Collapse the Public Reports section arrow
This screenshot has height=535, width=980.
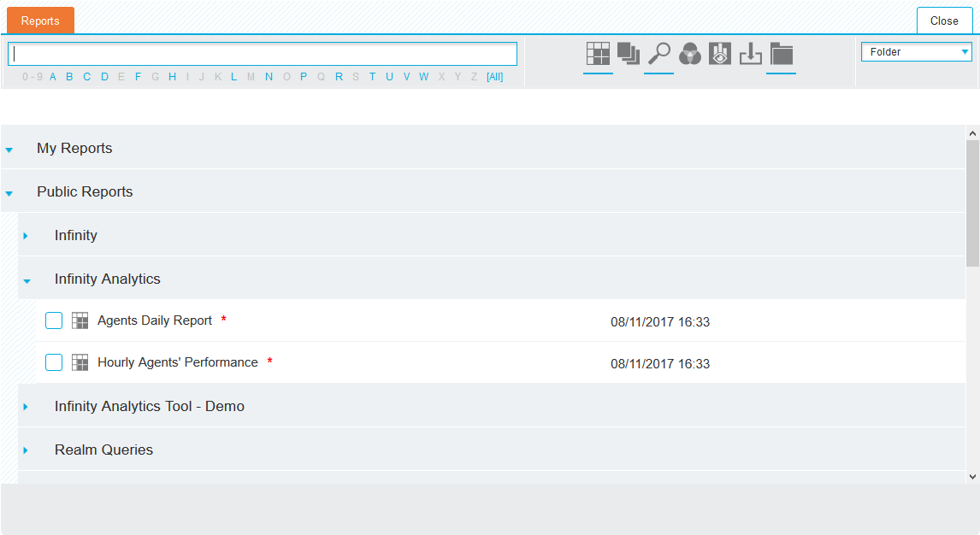tap(9, 193)
